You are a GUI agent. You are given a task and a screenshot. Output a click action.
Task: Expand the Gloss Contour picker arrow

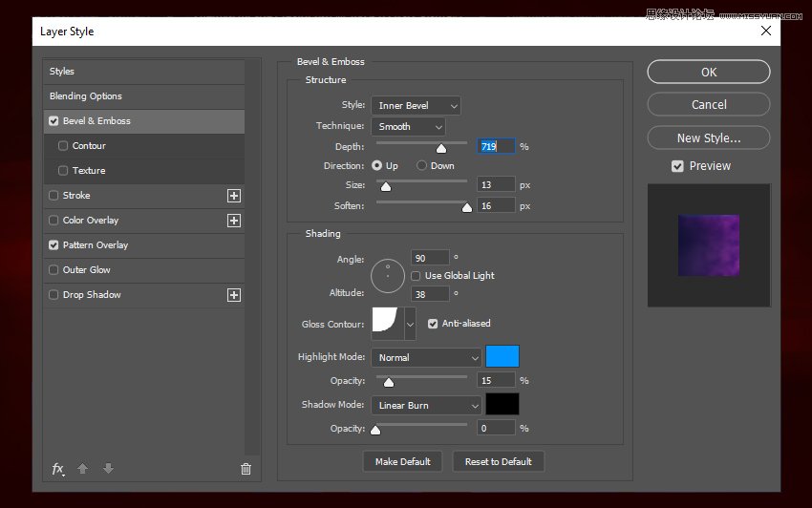[411, 325]
